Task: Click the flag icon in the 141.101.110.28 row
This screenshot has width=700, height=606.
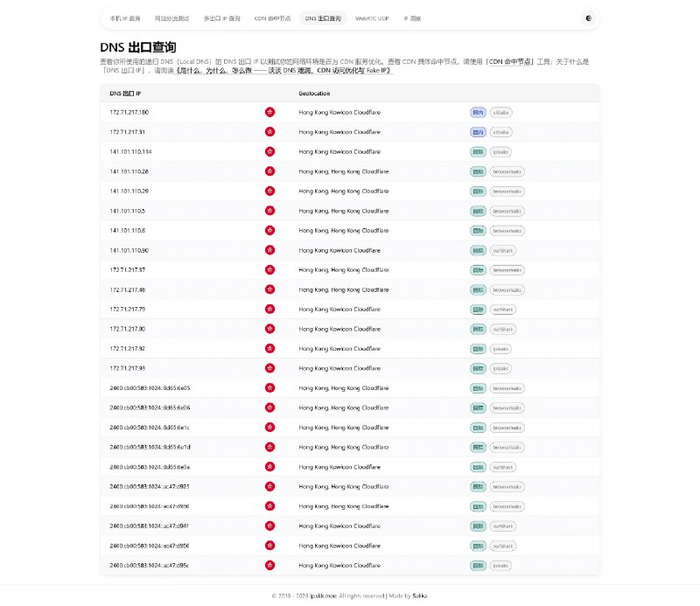Action: pos(269,171)
